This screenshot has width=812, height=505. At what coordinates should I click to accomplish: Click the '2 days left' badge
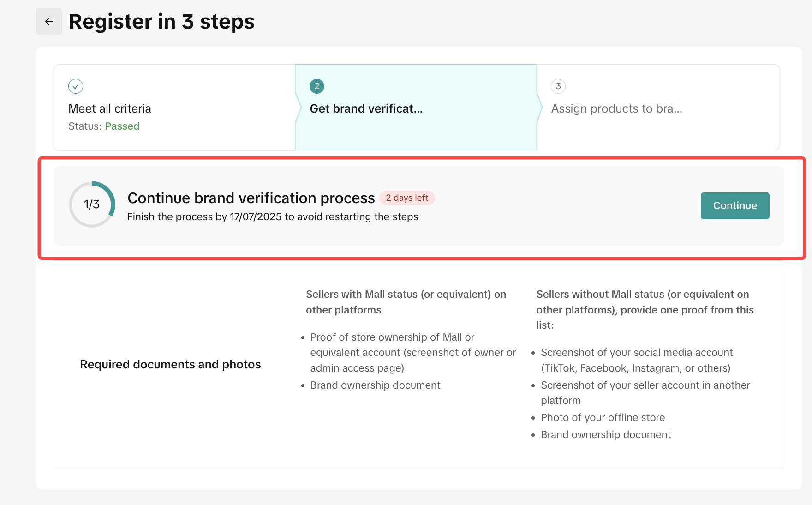(407, 198)
